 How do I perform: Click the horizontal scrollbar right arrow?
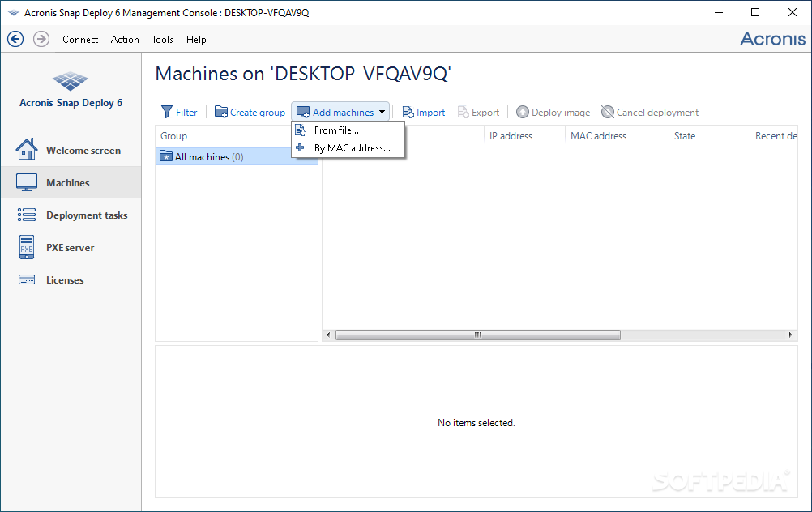point(790,335)
